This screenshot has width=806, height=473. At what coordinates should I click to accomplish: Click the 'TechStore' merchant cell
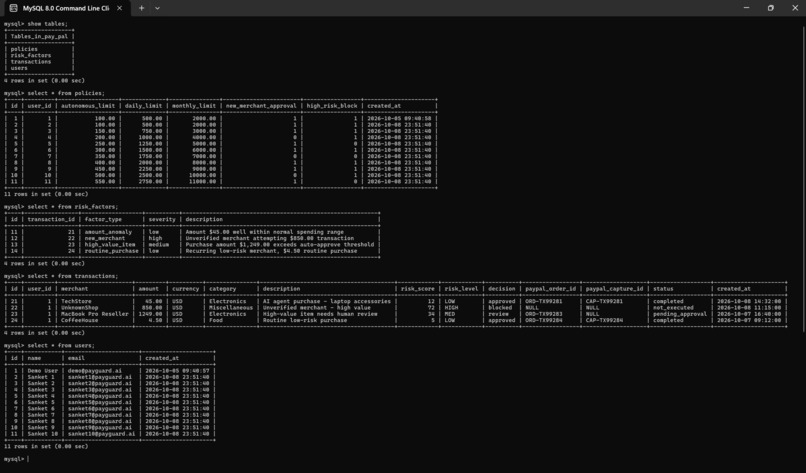coord(76,301)
